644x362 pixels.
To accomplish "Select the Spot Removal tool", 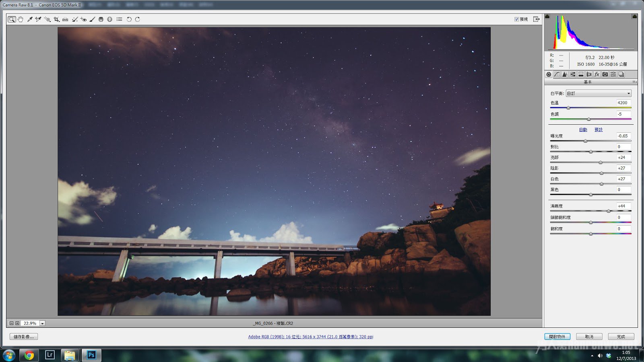I will tap(74, 19).
